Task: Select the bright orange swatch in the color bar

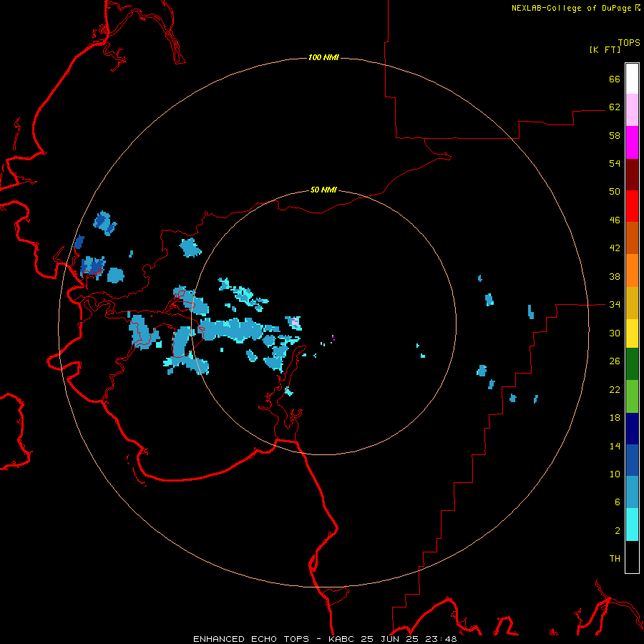Action: [x=632, y=270]
